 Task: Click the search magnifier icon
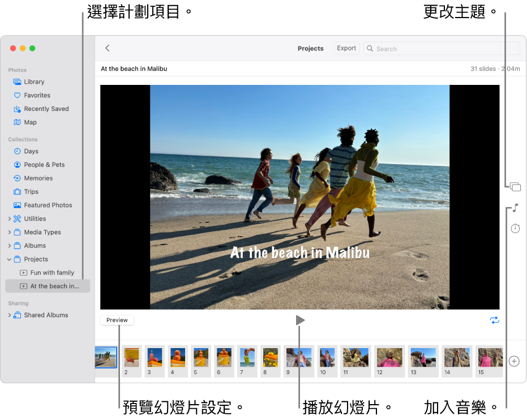tap(370, 48)
